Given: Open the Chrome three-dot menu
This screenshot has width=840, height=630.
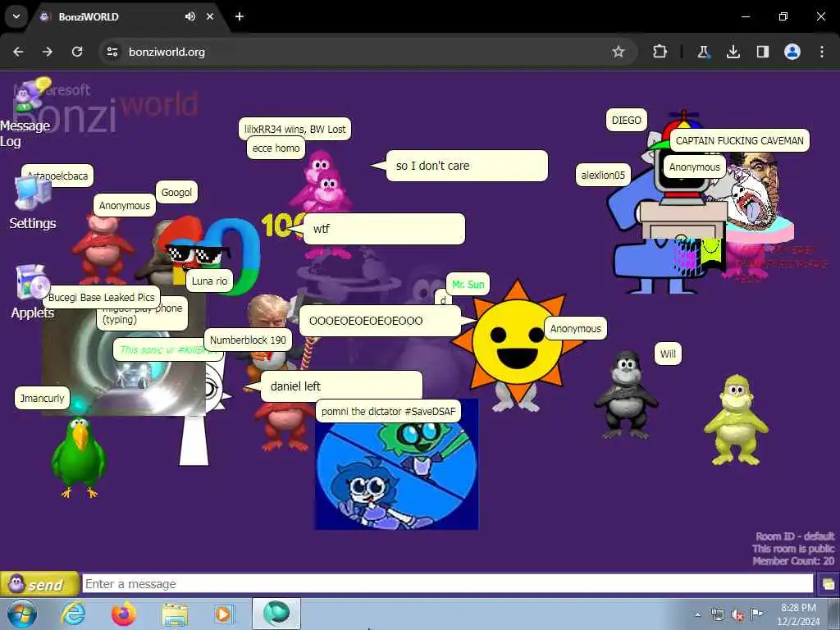Looking at the screenshot, I should point(822,52).
